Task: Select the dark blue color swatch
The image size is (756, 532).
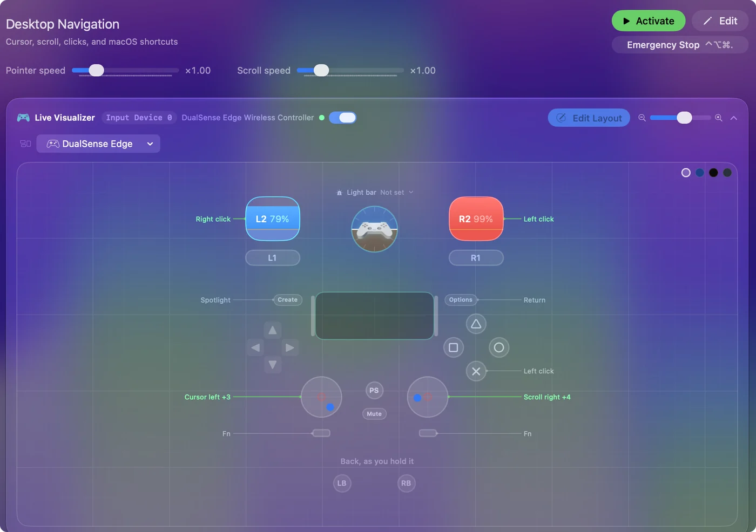Action: click(x=700, y=173)
